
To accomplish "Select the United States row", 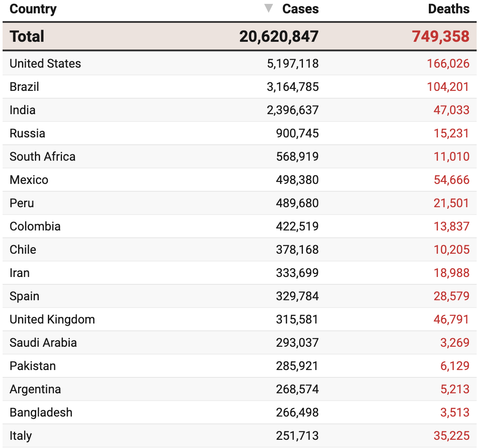I will pyautogui.click(x=45, y=64).
